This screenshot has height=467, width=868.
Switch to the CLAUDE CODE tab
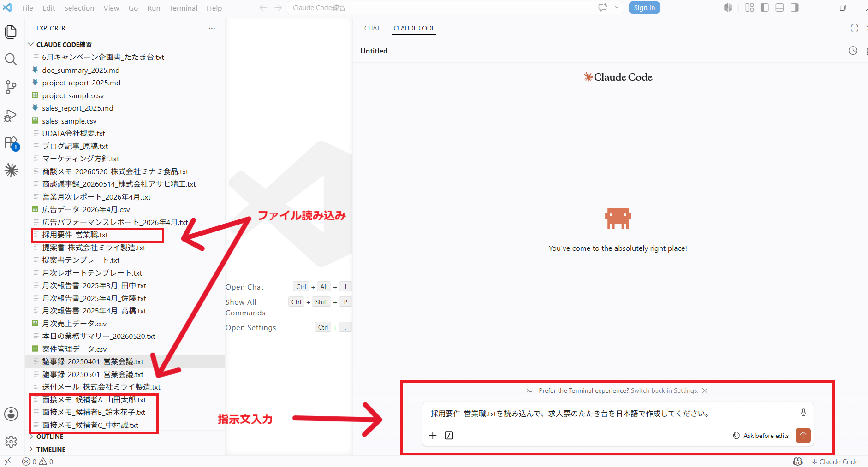coord(414,28)
